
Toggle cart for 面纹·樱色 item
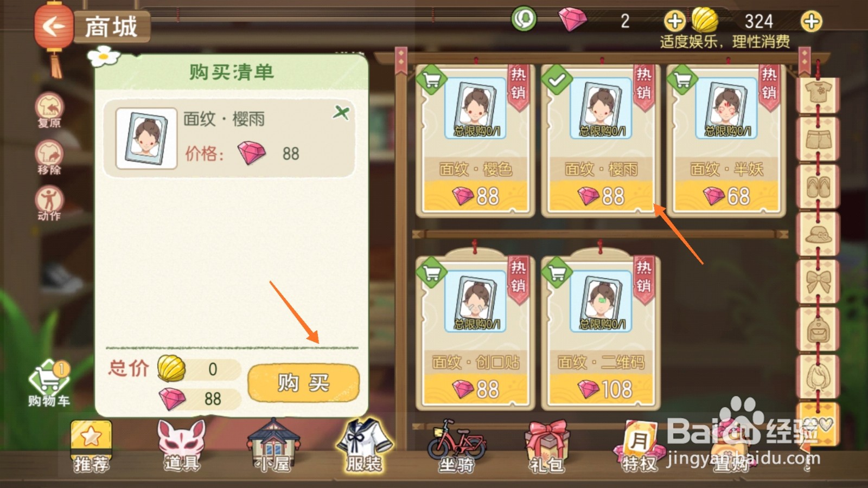(x=431, y=80)
